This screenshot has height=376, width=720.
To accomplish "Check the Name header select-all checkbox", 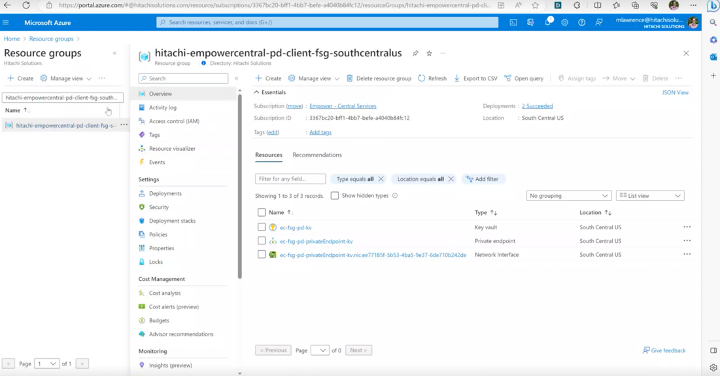I will [261, 213].
